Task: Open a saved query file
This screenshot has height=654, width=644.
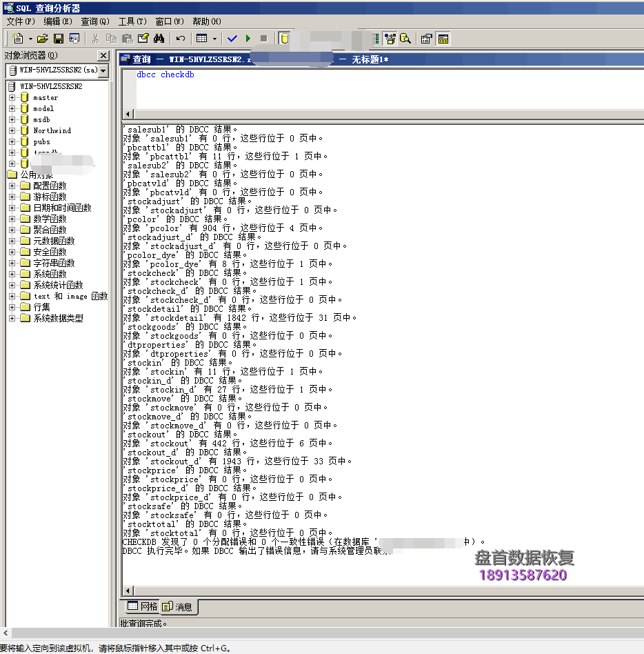Action: pos(42,39)
